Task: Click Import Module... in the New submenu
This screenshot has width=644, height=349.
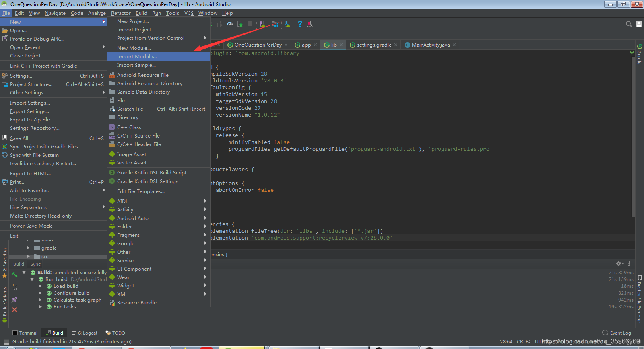Action: 159,57
